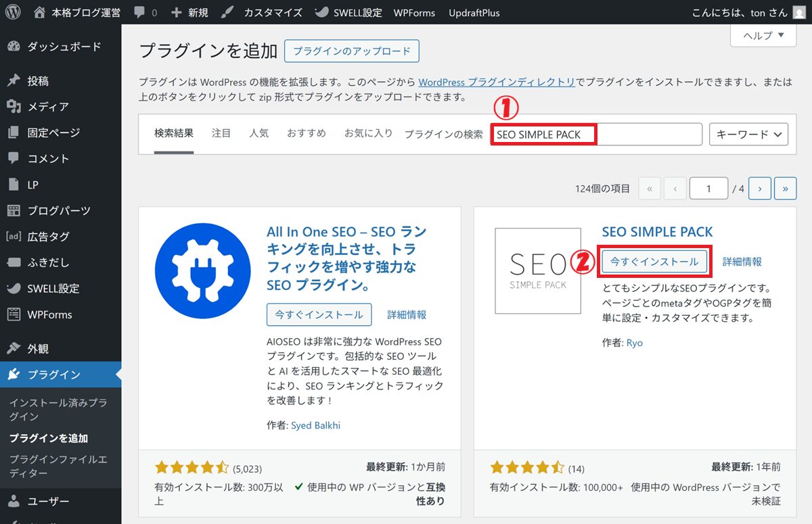Click the Upload Plugin button
812x524 pixels.
point(352,51)
